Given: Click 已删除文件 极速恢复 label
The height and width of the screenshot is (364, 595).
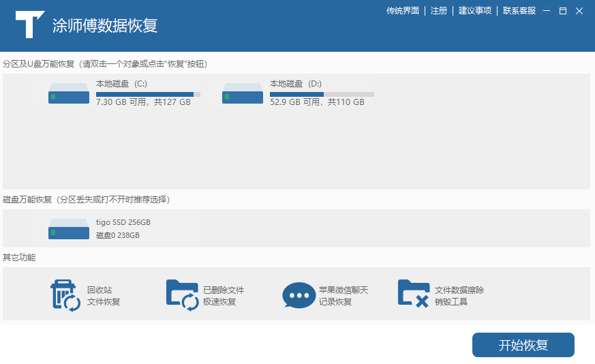Looking at the screenshot, I should click(224, 296).
